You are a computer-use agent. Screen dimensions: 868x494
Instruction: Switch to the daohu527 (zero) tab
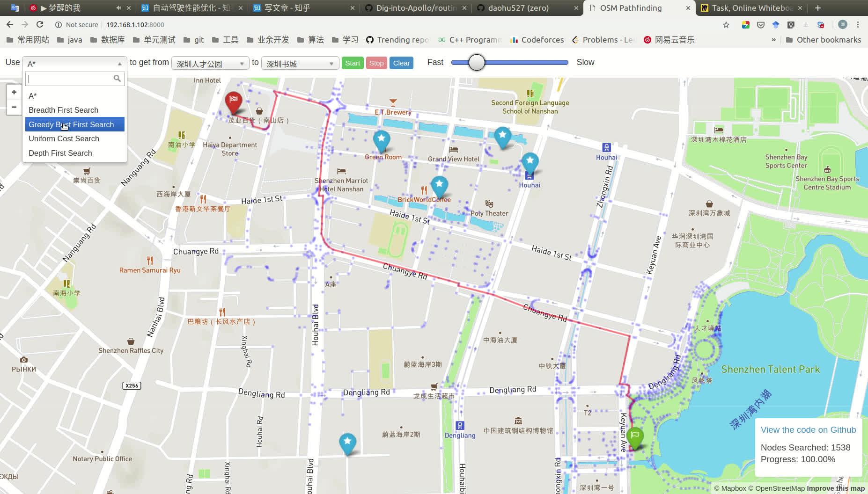(x=527, y=8)
